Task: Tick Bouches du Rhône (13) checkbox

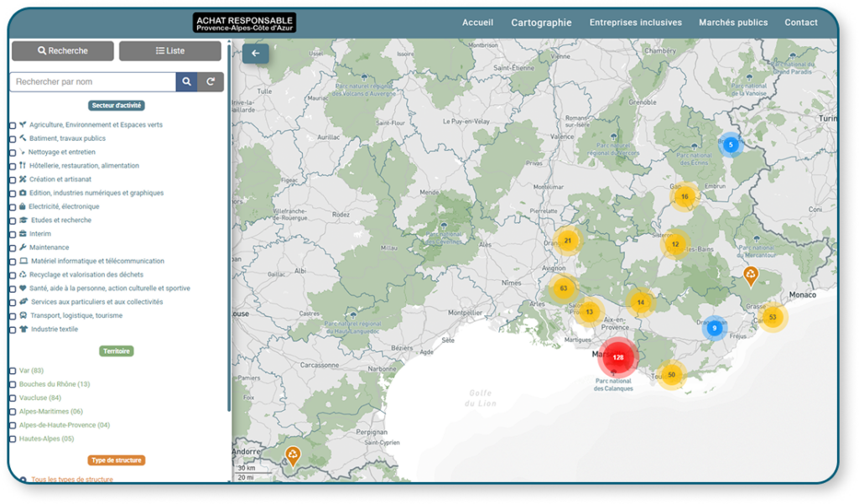Action: (x=13, y=385)
